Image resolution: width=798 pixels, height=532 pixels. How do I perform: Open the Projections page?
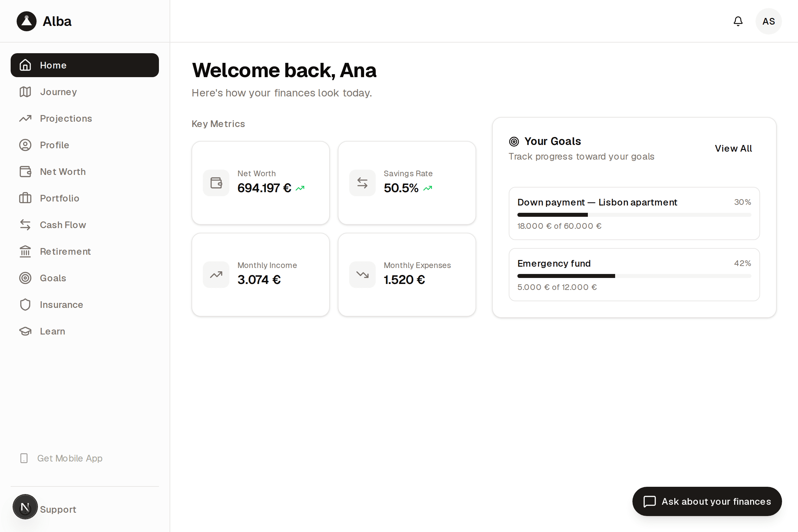point(85,118)
